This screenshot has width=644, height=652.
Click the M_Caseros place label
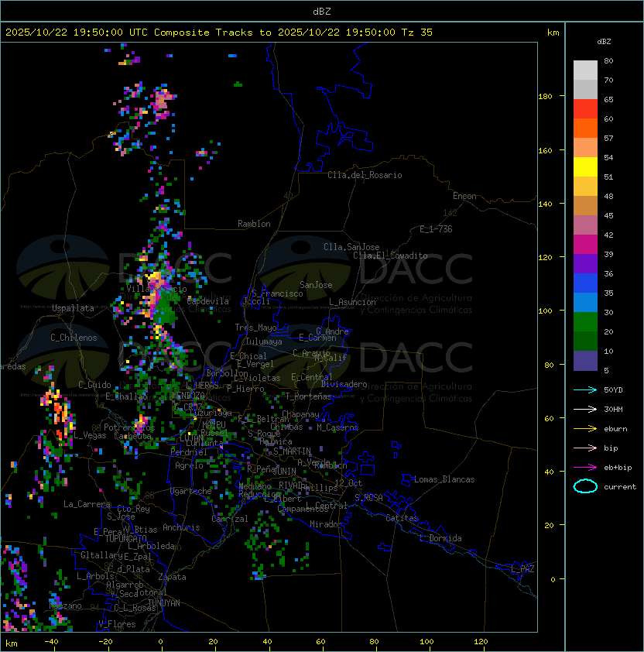pyautogui.click(x=337, y=427)
